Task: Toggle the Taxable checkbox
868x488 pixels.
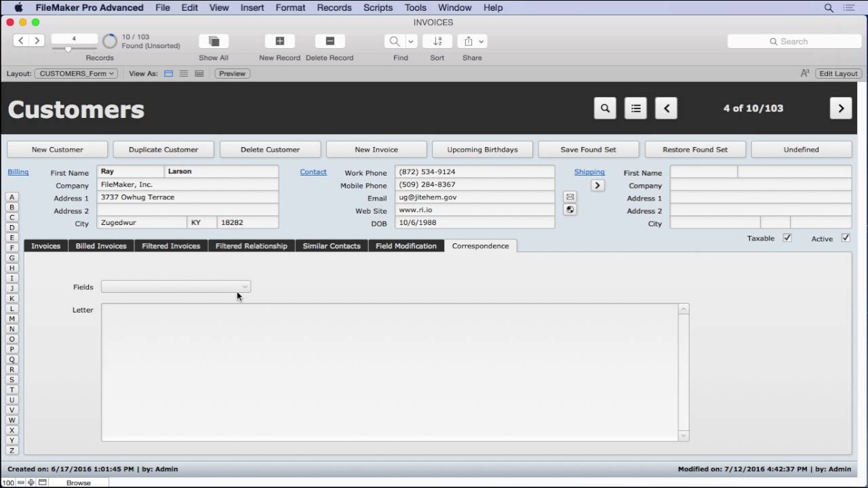Action: point(787,238)
